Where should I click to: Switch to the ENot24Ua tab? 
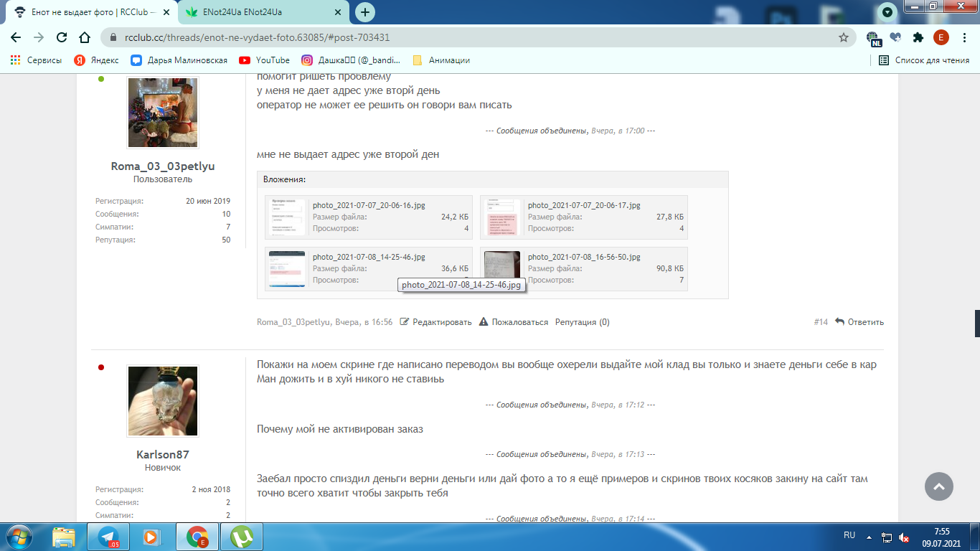(262, 12)
